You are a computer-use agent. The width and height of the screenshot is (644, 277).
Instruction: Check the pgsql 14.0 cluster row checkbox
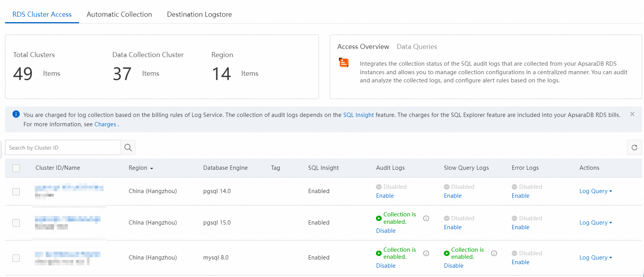tap(16, 192)
